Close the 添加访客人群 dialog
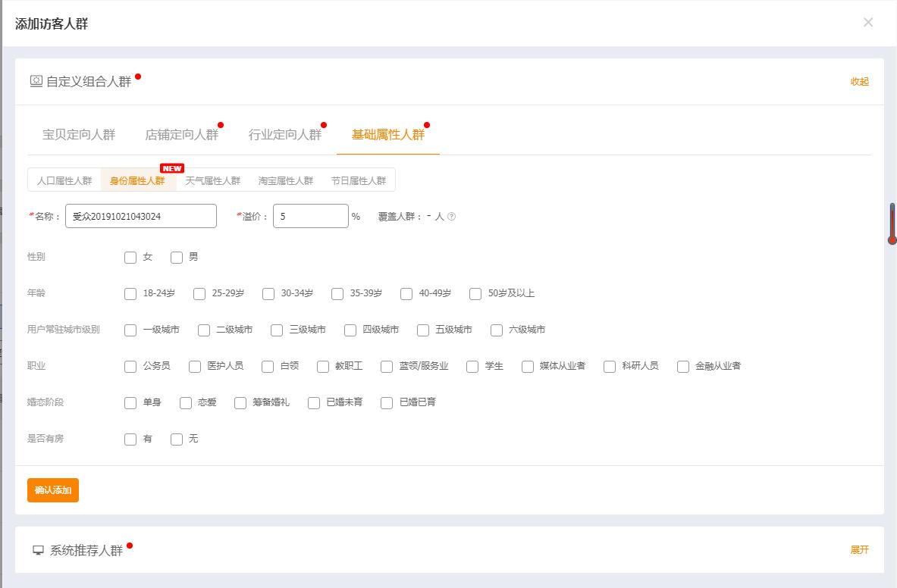The height and width of the screenshot is (588, 897). pos(867,22)
